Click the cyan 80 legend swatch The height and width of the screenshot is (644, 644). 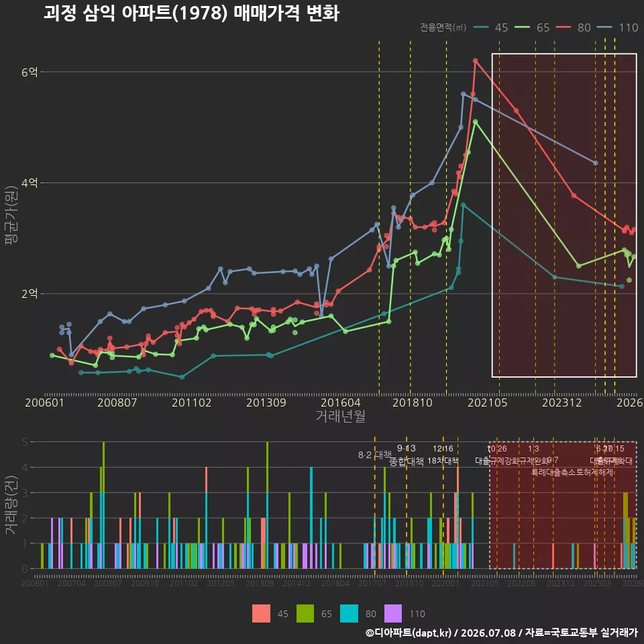pyautogui.click(x=349, y=614)
